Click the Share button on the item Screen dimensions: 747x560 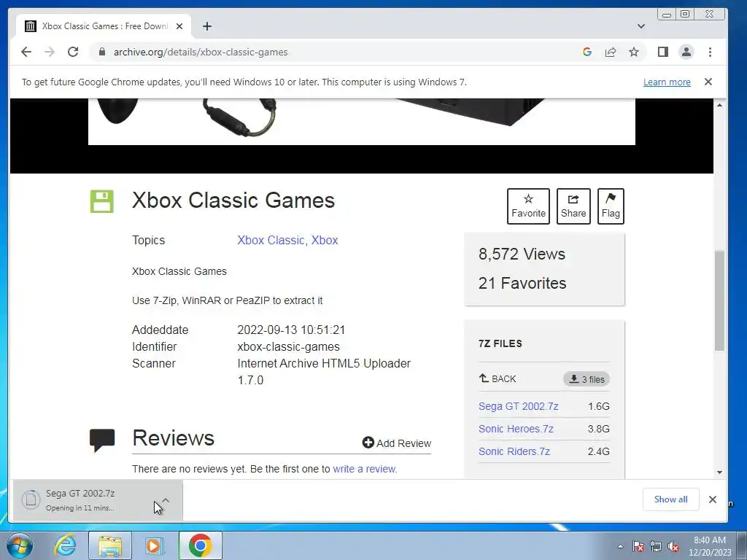point(573,206)
